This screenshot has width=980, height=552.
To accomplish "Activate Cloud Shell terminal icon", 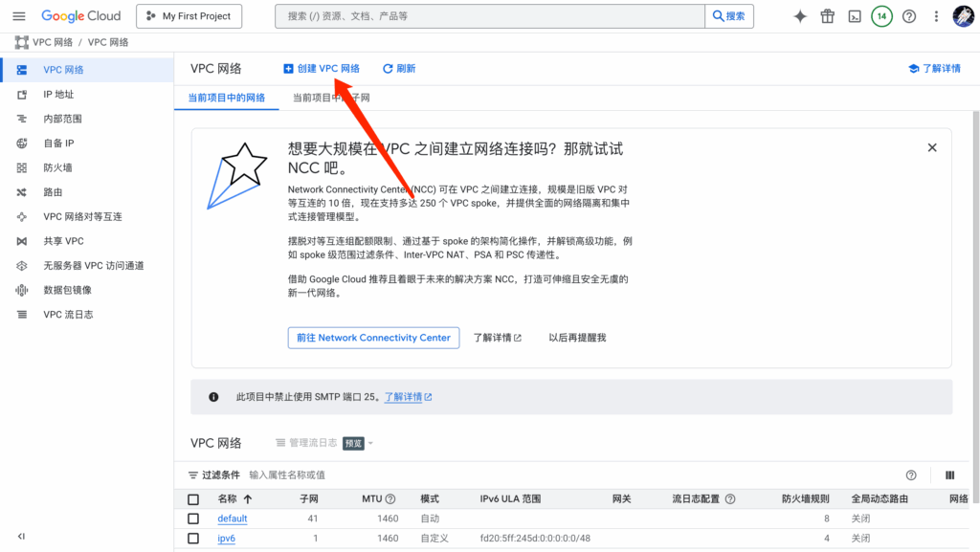I will pyautogui.click(x=855, y=16).
